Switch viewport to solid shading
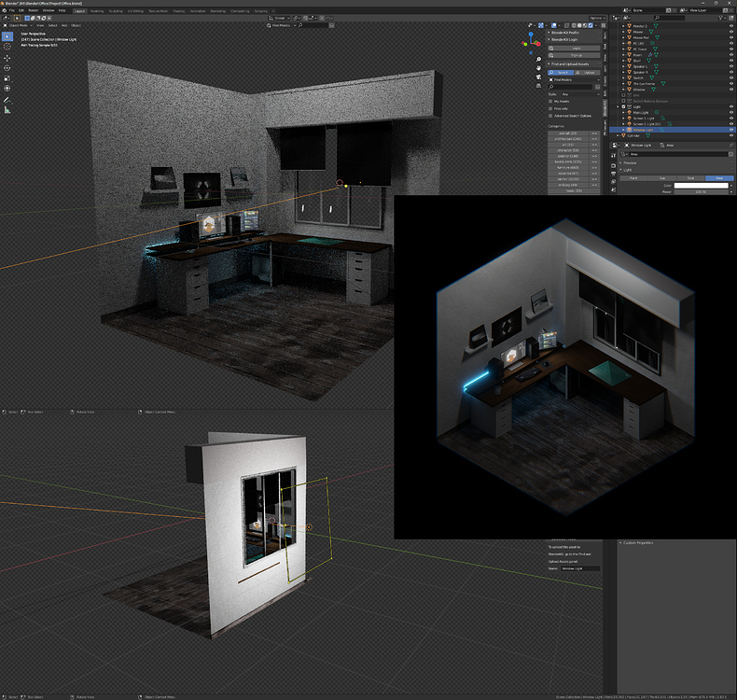This screenshot has width=737, height=700. point(580,25)
